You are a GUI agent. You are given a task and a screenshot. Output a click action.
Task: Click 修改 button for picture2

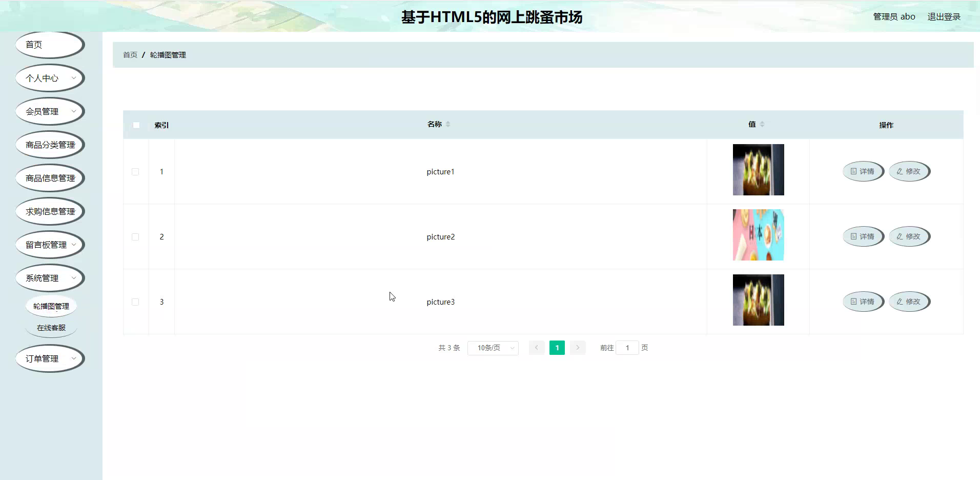tap(909, 236)
